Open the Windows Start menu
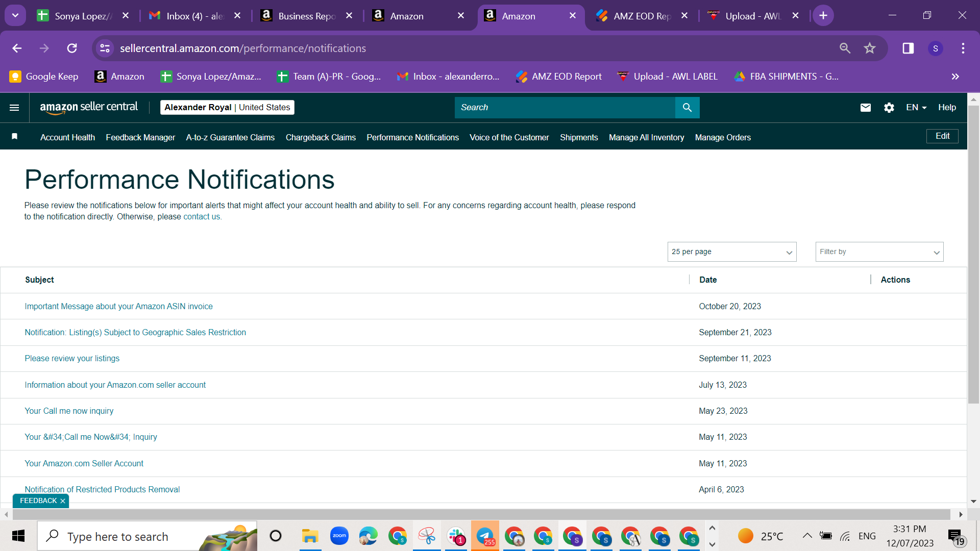This screenshot has height=551, width=980. tap(18, 536)
